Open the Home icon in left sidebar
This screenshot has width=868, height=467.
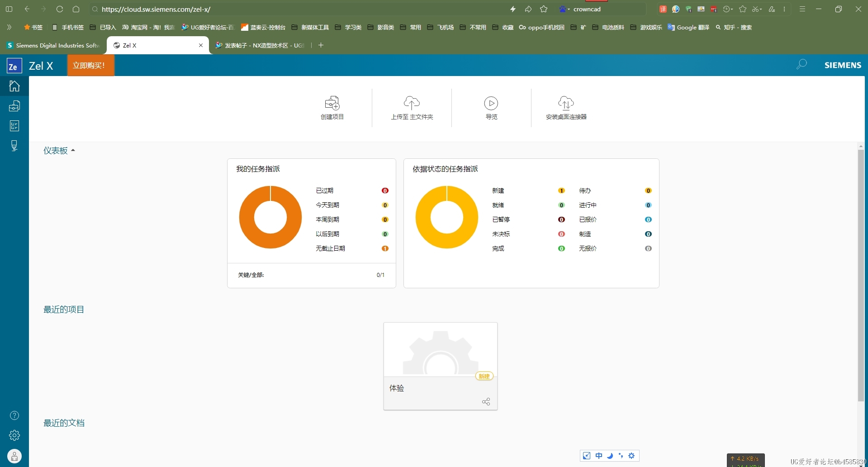[x=14, y=86]
